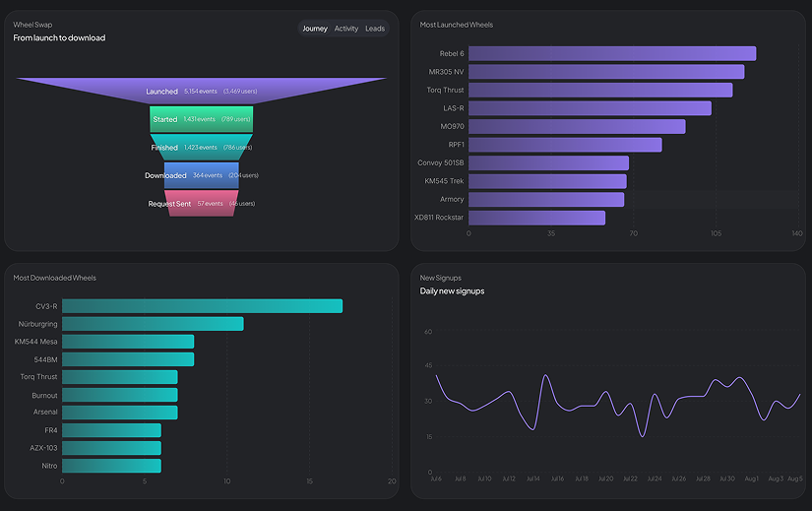Viewport: 812px width, 511px height.
Task: Click the Convoy 501SB bar
Action: click(548, 162)
